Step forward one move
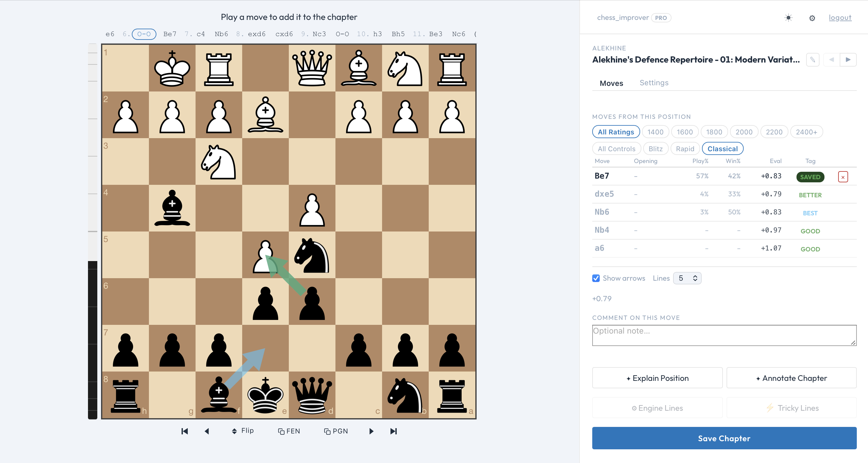Screen dimensions: 868x463 pos(371,431)
